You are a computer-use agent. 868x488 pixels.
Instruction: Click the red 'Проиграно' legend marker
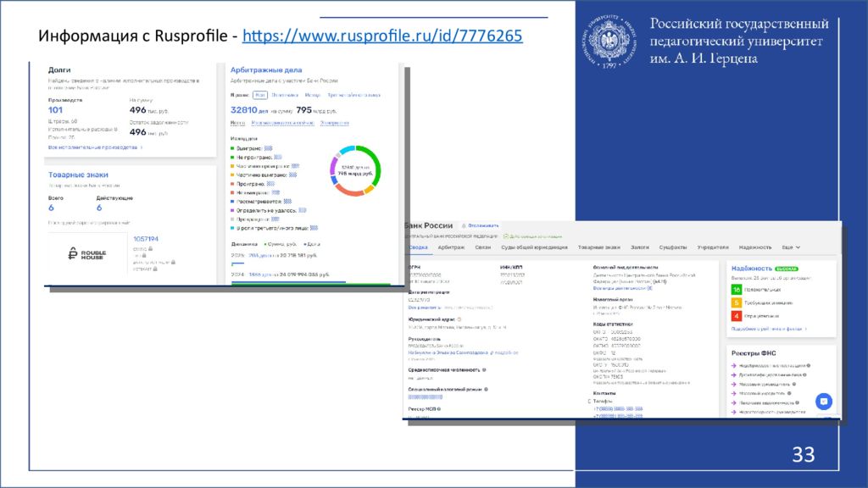point(232,184)
